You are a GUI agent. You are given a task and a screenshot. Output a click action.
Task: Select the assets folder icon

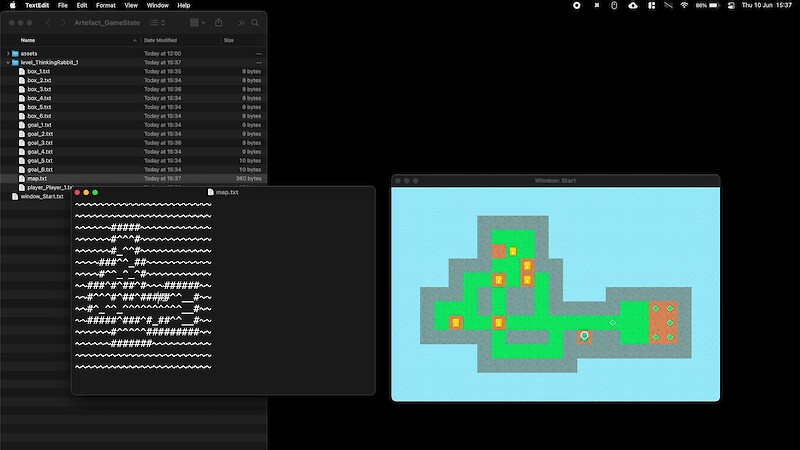click(15, 54)
